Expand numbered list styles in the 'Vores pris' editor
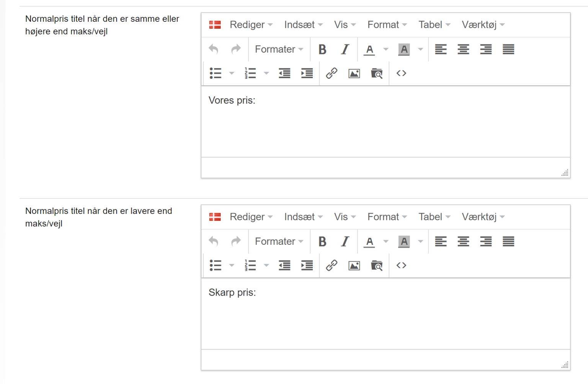 click(x=266, y=73)
